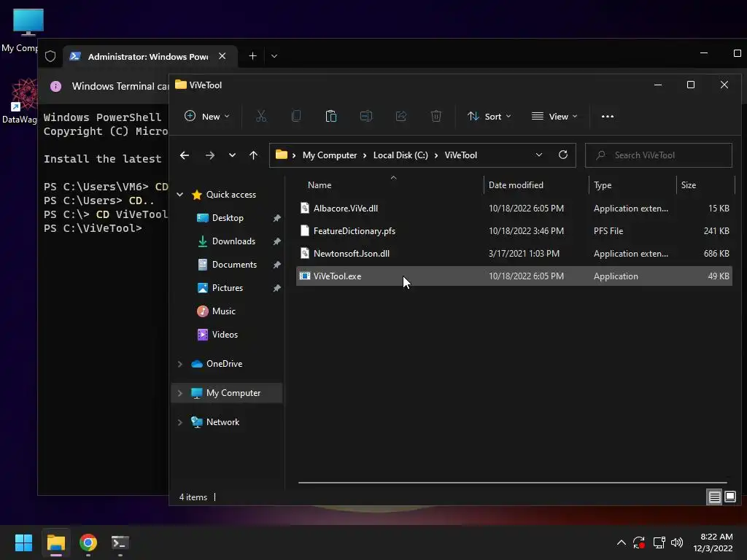
Task: Switch to large thumbnails view icon
Action: click(730, 497)
